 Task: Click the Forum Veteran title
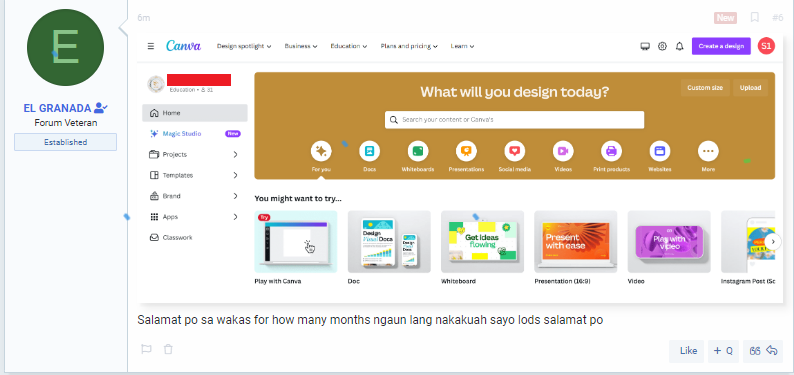(x=66, y=123)
